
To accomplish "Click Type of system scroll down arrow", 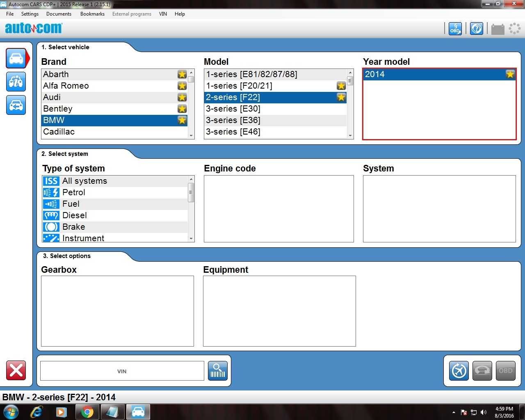I will pos(191,238).
